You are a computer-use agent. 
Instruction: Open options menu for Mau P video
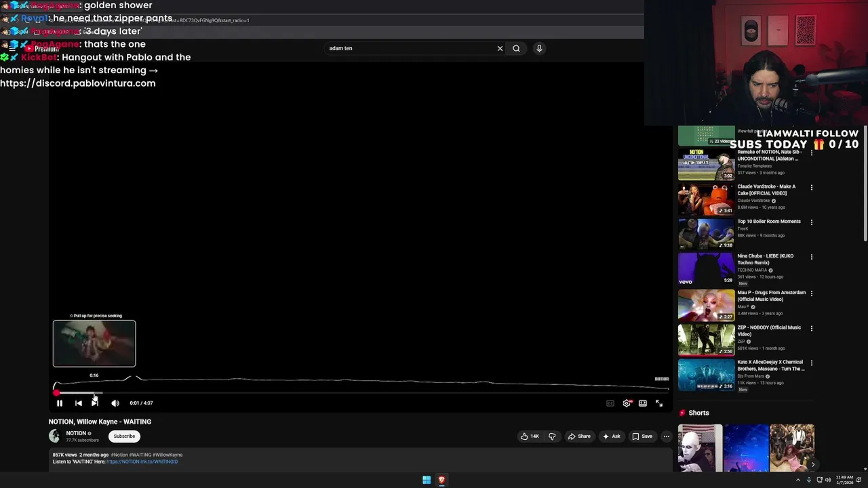click(811, 293)
